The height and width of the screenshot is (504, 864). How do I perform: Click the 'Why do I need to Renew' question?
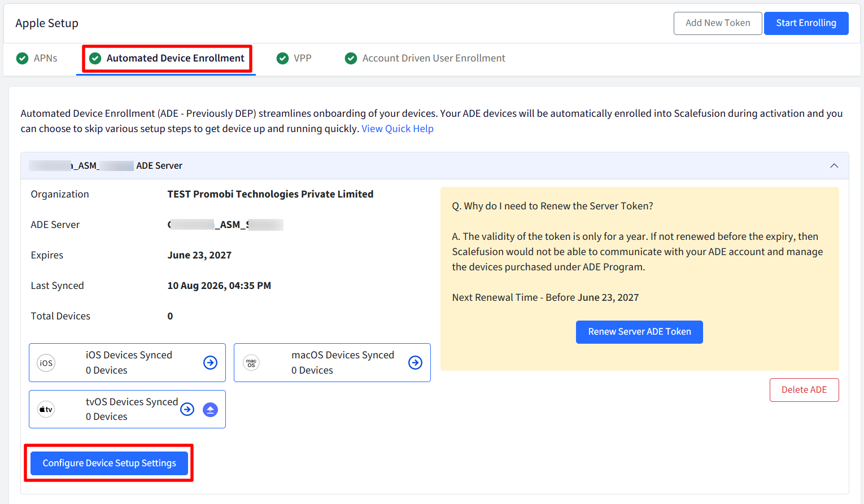point(552,206)
